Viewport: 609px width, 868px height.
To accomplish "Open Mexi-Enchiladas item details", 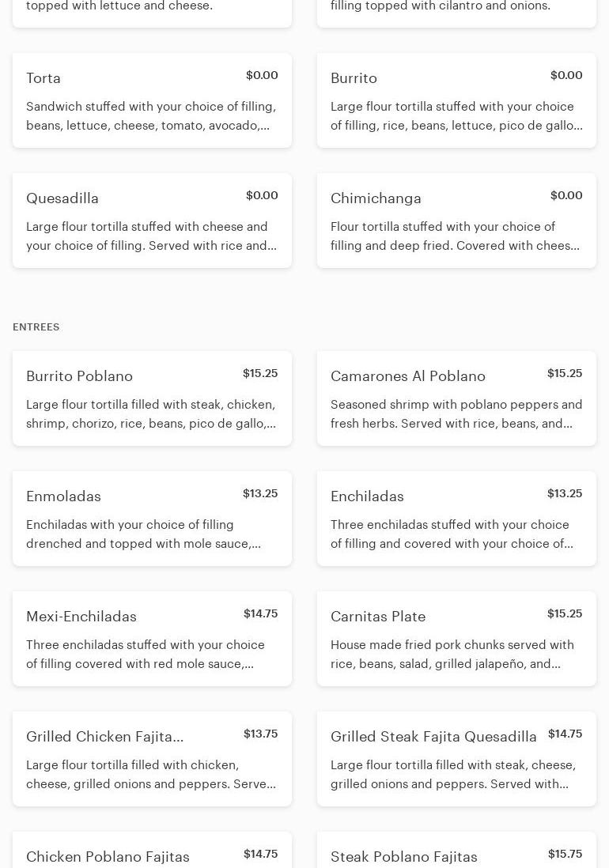I will pos(152,638).
